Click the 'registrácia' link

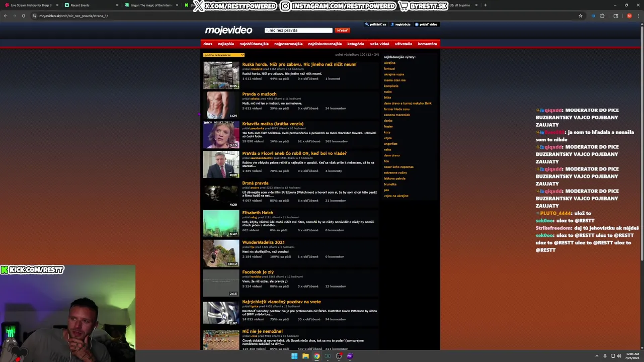pos(401,24)
